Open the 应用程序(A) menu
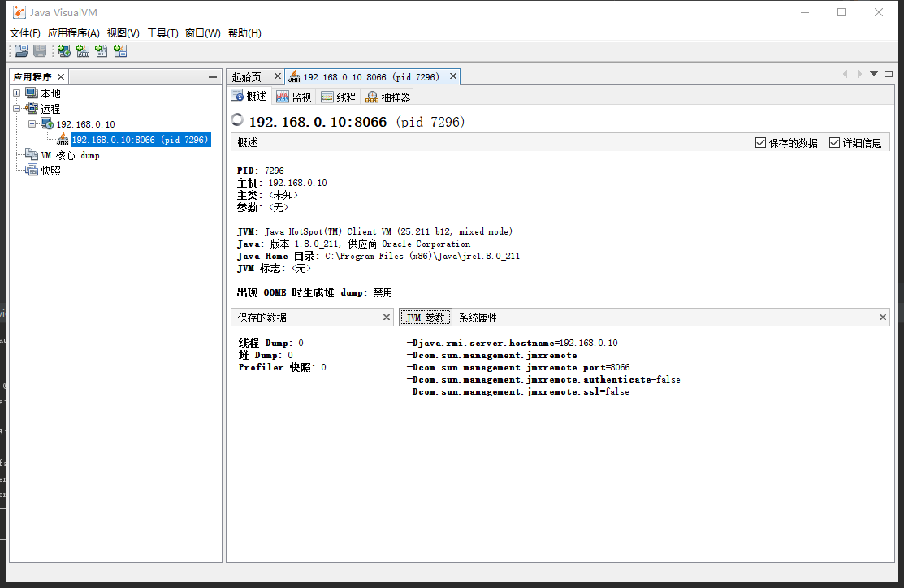 [73, 32]
